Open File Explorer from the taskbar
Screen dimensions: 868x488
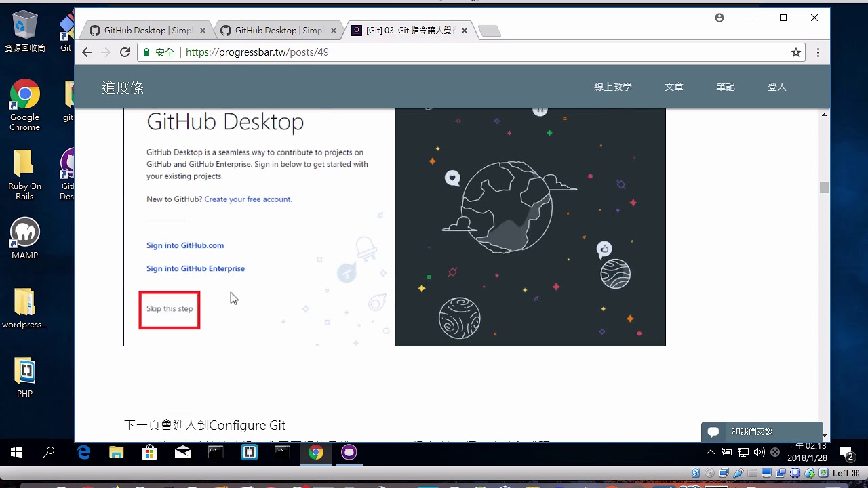(117, 452)
